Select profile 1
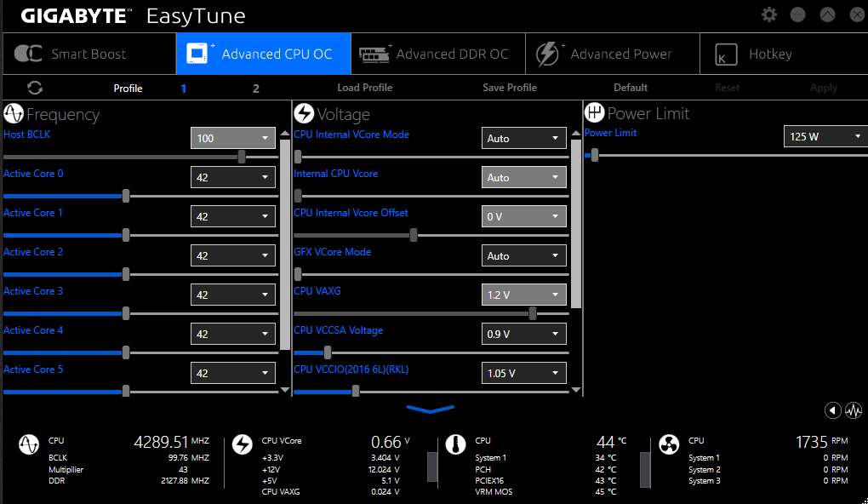 point(183,88)
